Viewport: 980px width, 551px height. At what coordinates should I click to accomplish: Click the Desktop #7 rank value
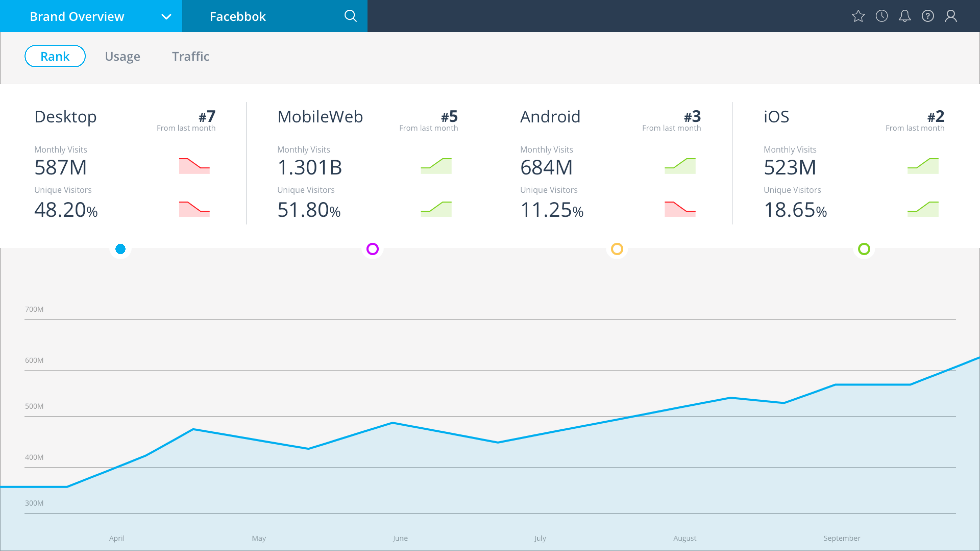pyautogui.click(x=207, y=116)
